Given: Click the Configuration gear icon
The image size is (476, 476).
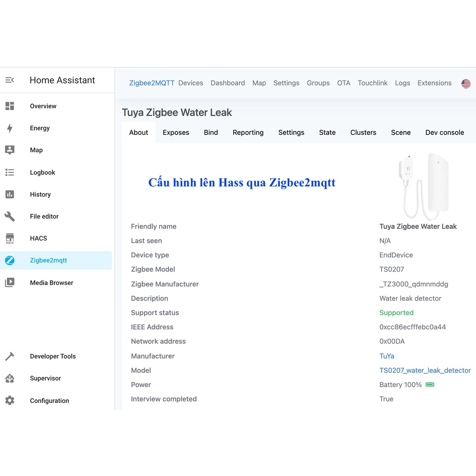Looking at the screenshot, I should [10, 401].
